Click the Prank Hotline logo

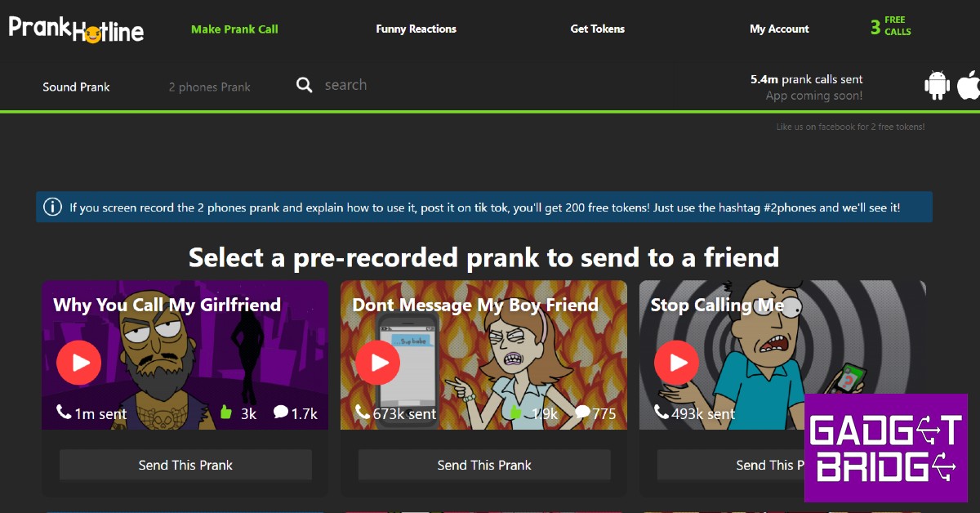(x=76, y=29)
